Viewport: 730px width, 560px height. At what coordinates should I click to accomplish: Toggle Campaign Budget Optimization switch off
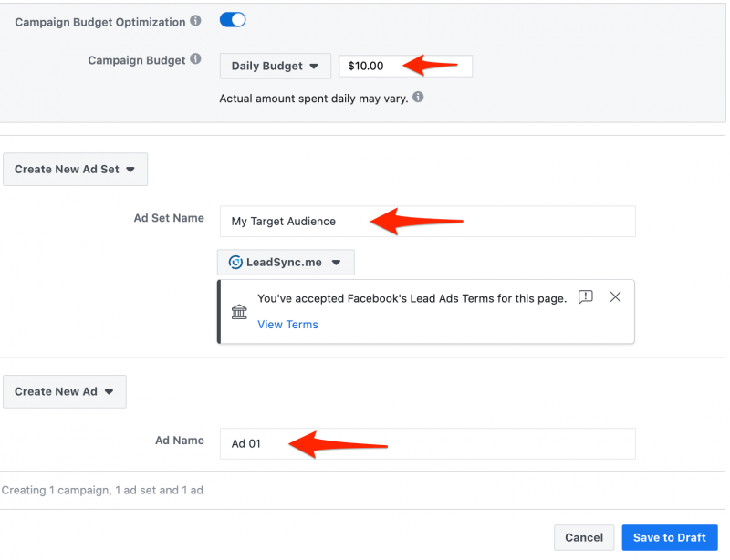233,20
